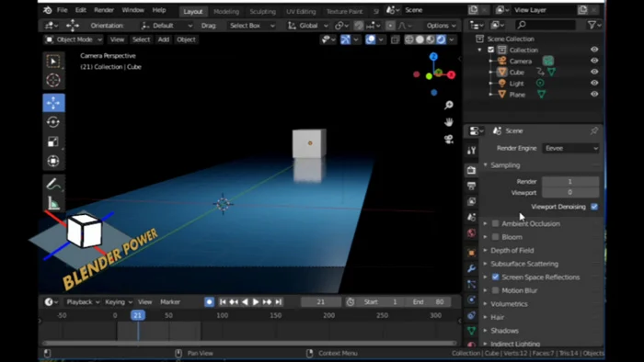Open the Render Engine dropdown
644x362 pixels.
click(570, 148)
